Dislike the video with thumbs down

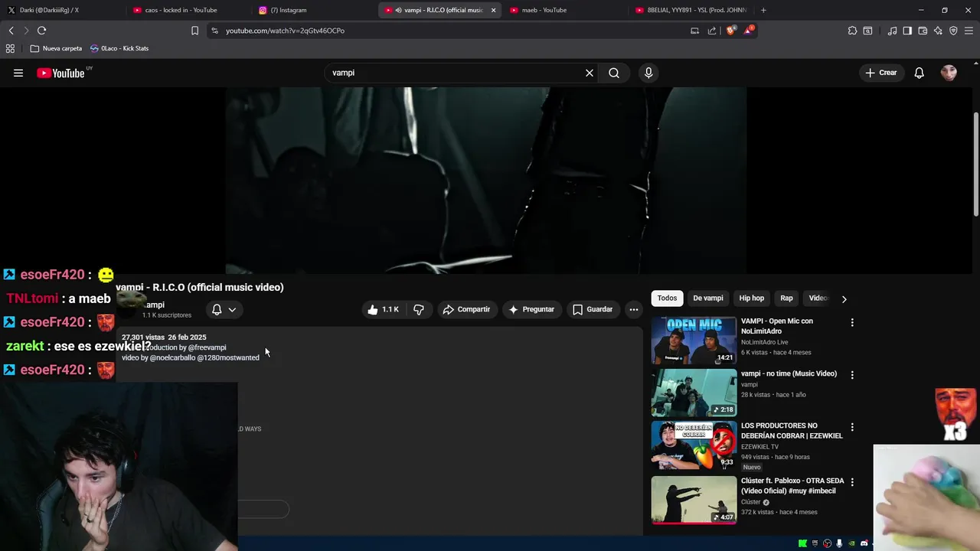419,309
